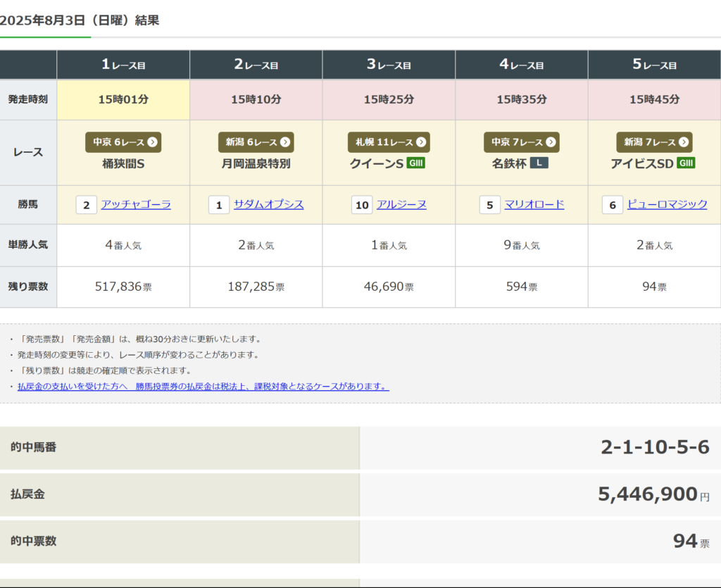
Task: Click winning numbers 2-1-10-5-6
Action: [x=656, y=447]
